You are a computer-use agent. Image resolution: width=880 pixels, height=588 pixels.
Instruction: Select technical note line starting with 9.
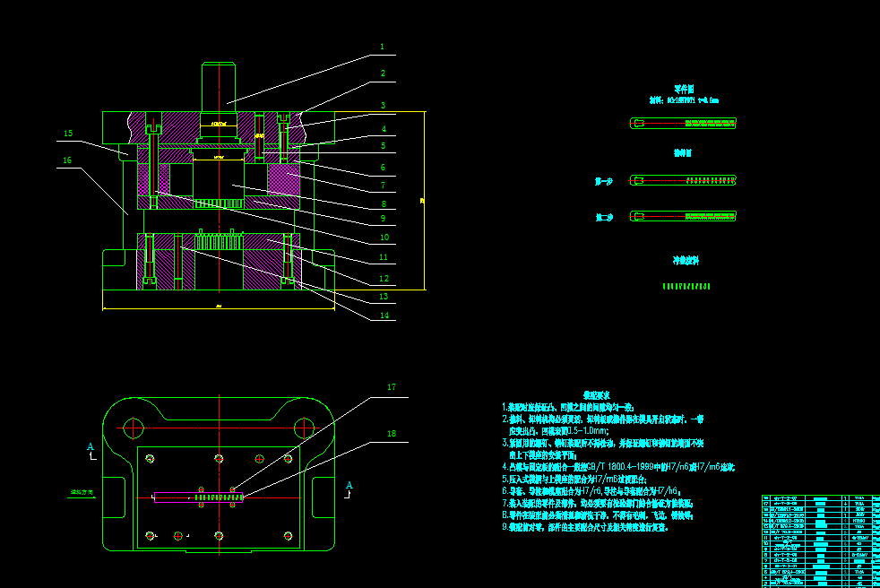(x=585, y=527)
